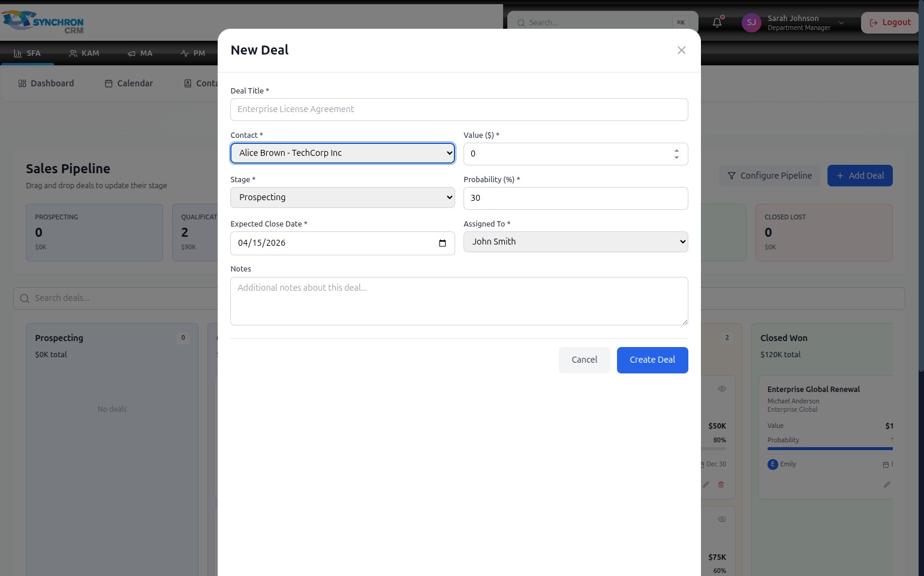The height and width of the screenshot is (576, 924).
Task: Open the MA module tab
Action: coord(140,53)
